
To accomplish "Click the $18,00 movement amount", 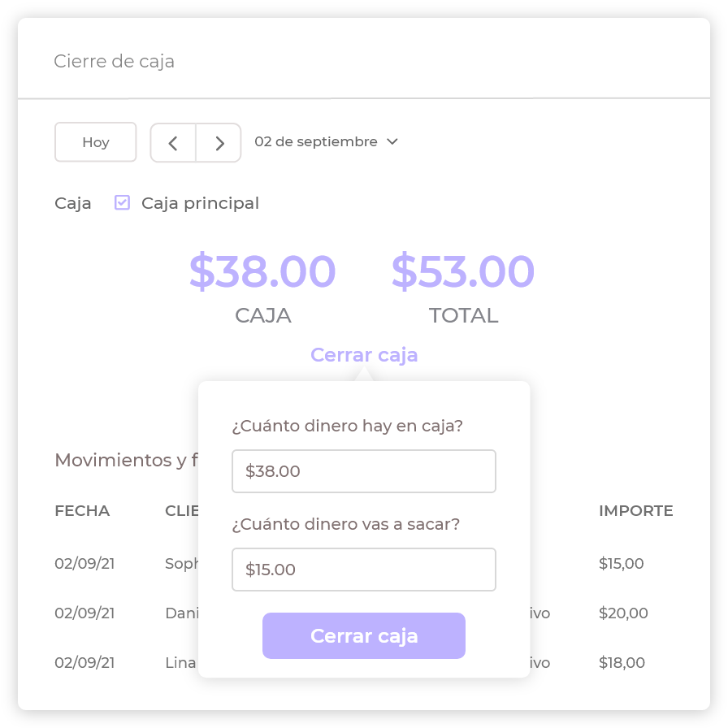I will pos(622,663).
